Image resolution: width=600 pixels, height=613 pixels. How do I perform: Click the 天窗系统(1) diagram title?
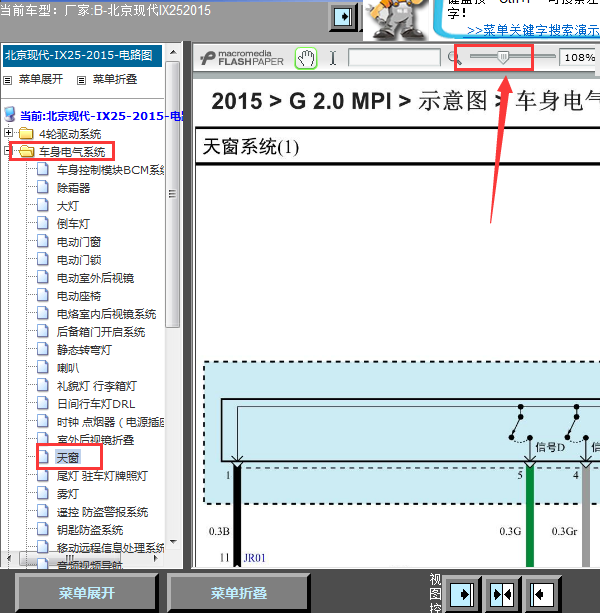tap(251, 147)
